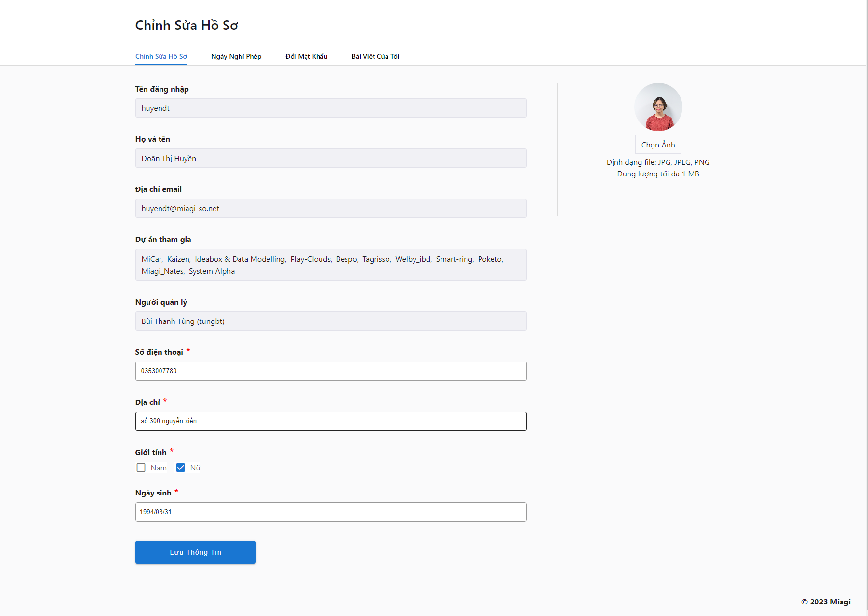This screenshot has width=868, height=616.
Task: Click the Lưu Thông Tin button
Action: click(x=195, y=552)
